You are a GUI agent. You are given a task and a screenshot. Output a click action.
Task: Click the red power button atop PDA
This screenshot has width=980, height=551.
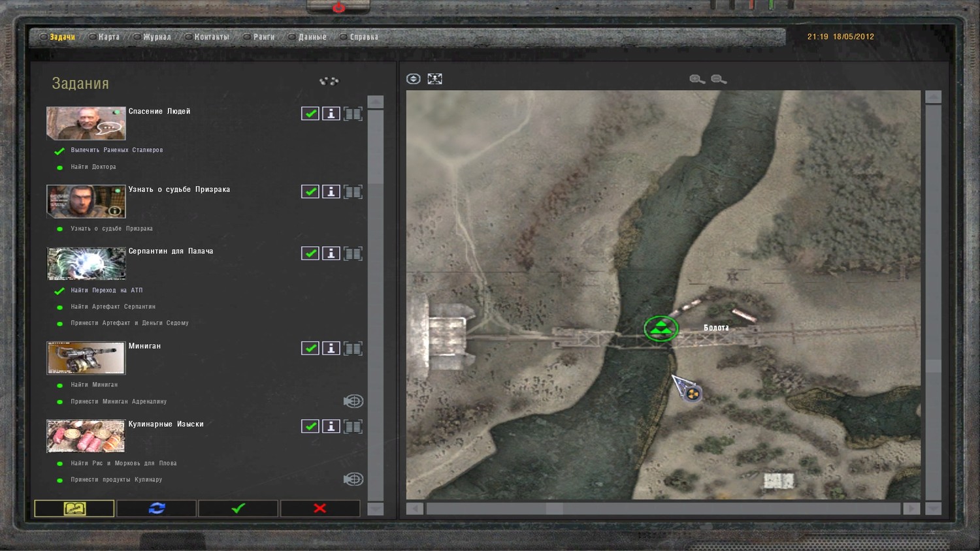click(338, 7)
